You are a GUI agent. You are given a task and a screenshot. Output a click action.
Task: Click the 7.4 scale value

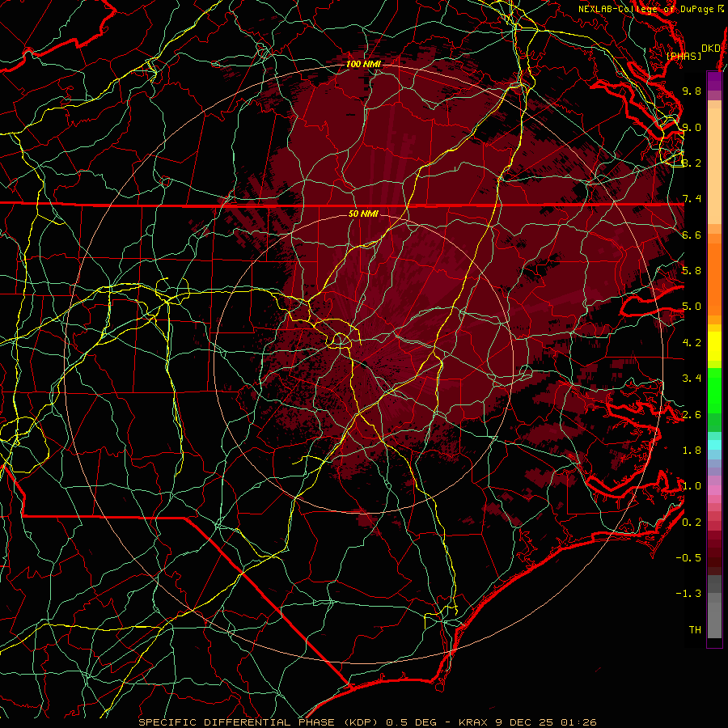click(692, 199)
